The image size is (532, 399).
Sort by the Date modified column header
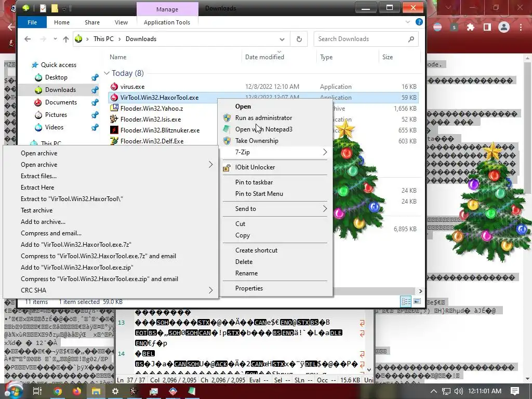(x=264, y=57)
